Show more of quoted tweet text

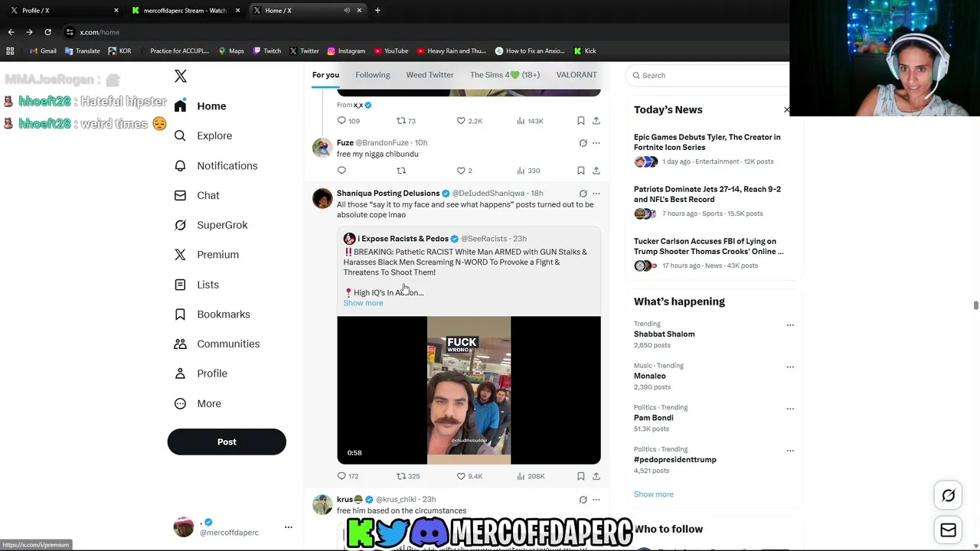(363, 303)
